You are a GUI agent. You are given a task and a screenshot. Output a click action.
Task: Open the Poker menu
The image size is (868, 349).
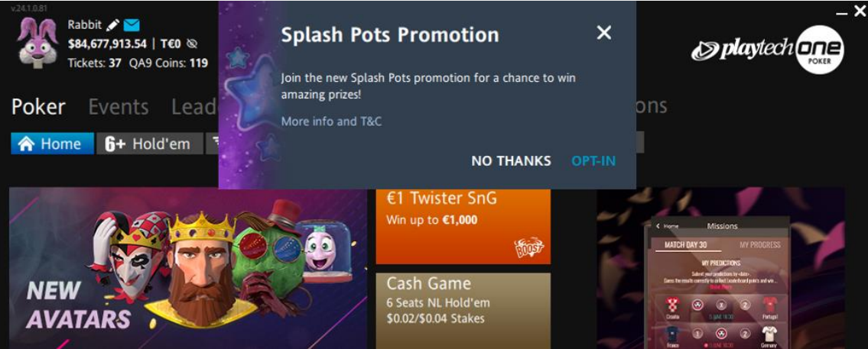tap(39, 106)
